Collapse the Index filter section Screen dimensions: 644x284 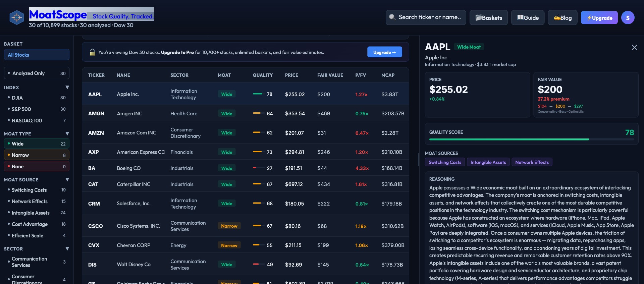pos(67,88)
